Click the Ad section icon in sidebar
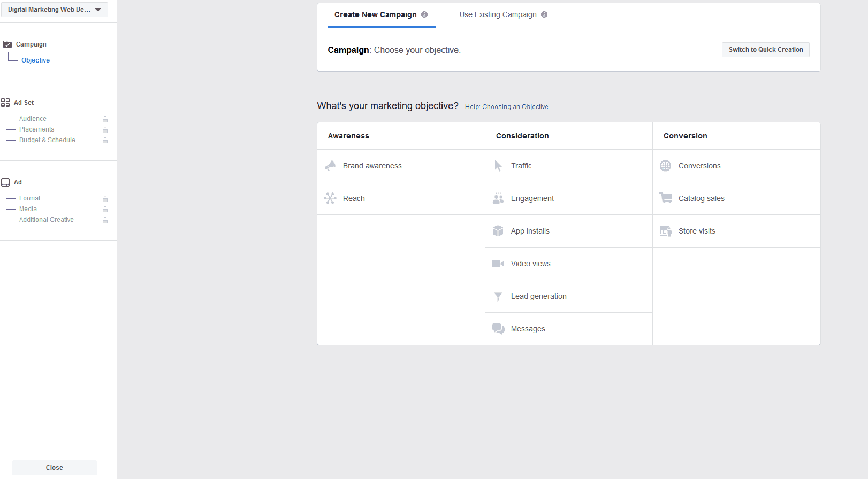Image resolution: width=868 pixels, height=479 pixels. [5, 182]
